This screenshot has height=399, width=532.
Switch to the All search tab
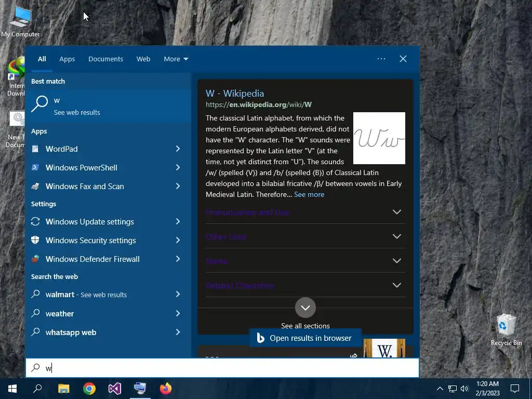point(42,59)
